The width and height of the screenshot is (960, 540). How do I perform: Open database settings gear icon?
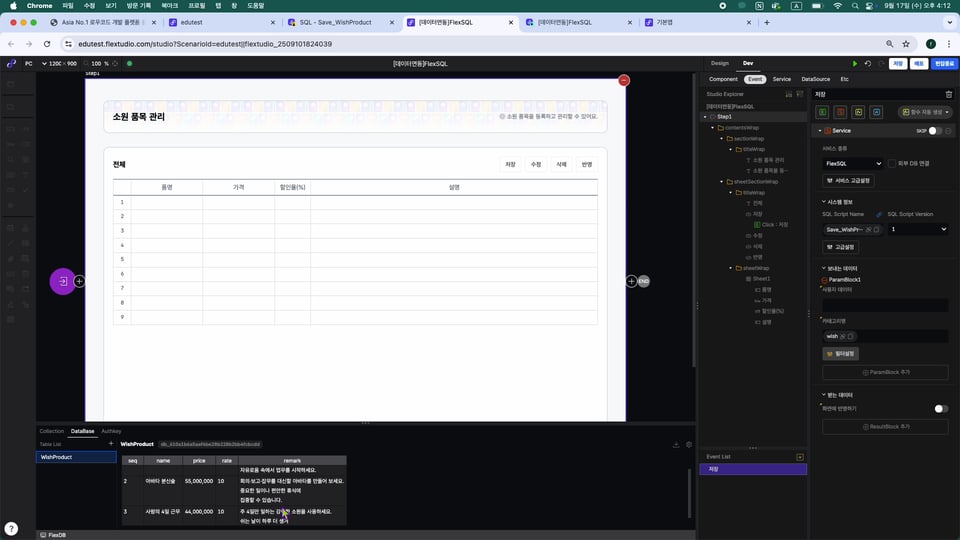click(689, 444)
